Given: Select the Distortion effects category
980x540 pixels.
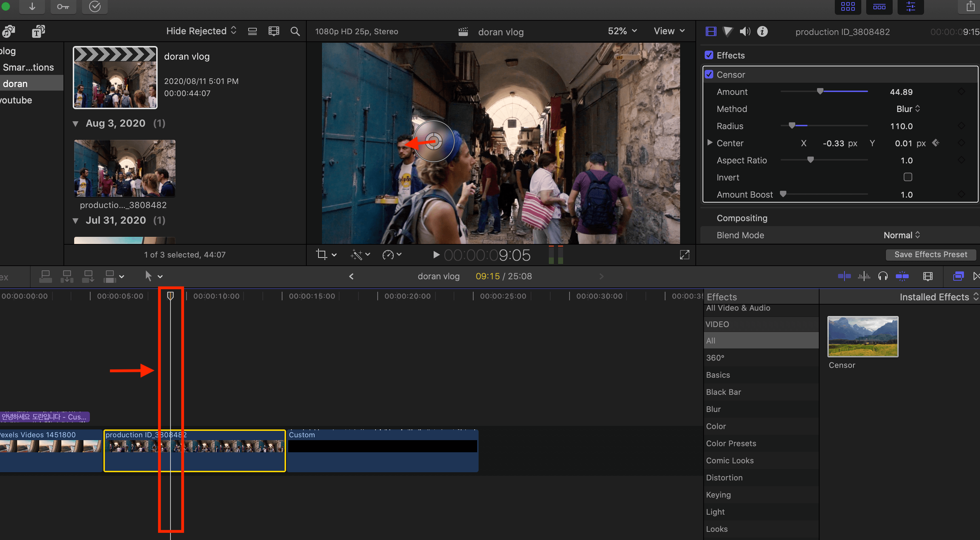Looking at the screenshot, I should pyautogui.click(x=724, y=478).
